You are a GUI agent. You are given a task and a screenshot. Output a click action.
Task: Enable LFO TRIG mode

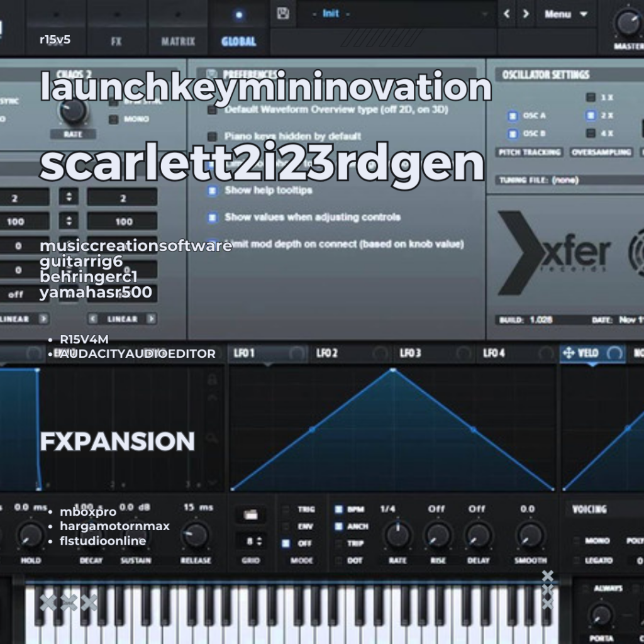286,509
